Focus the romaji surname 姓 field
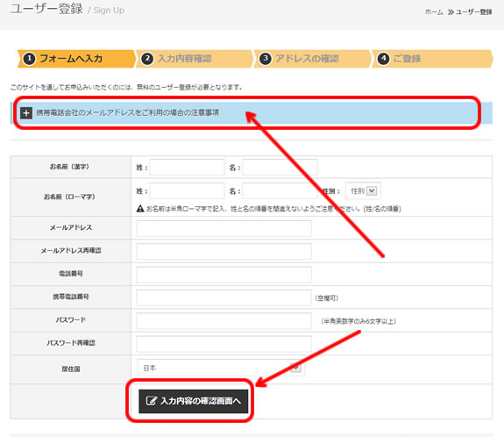 point(187,190)
